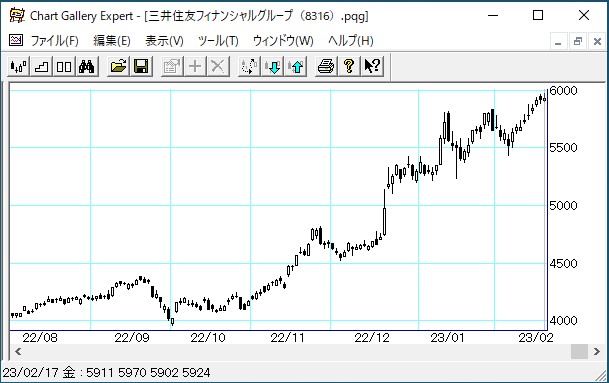Open the 編集(E) menu
The width and height of the screenshot is (609, 383).
click(112, 40)
